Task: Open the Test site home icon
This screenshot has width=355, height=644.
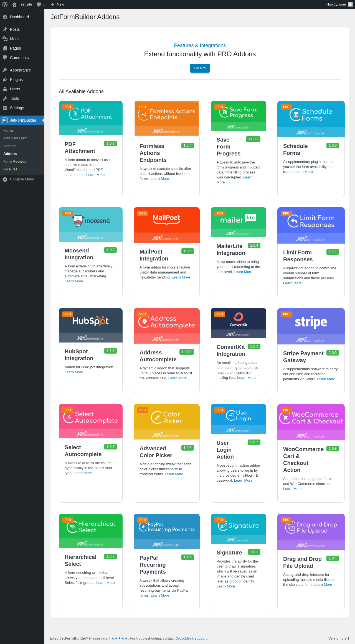Action: click(14, 4)
